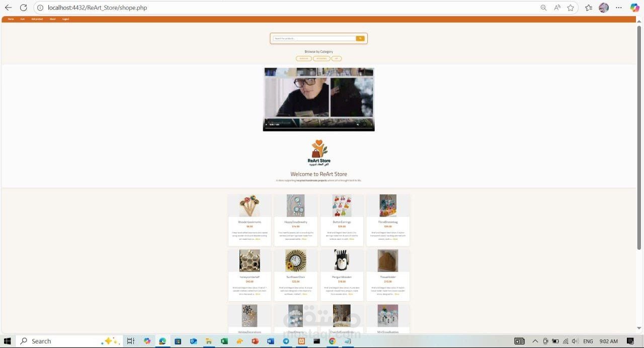Open Google Chrome from the taskbar

[332, 341]
